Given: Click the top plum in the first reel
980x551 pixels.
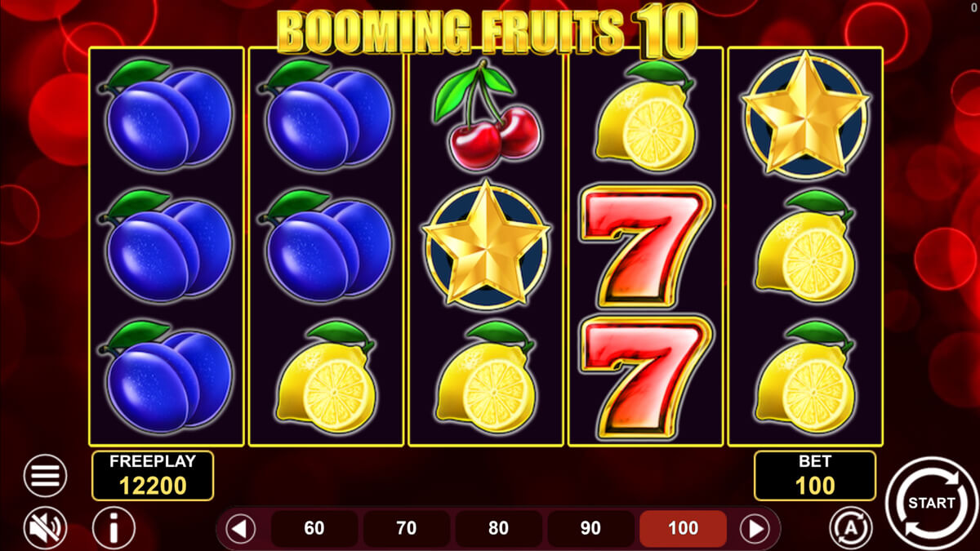Looking at the screenshot, I should (x=167, y=114).
